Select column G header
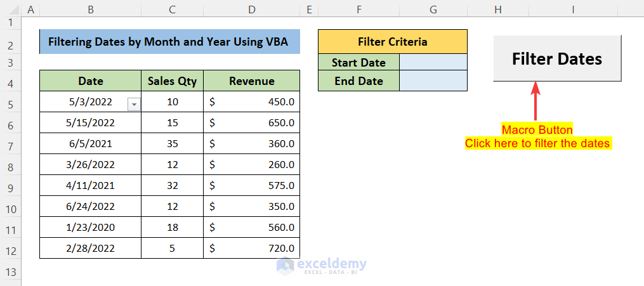The height and width of the screenshot is (286, 644). tap(433, 9)
